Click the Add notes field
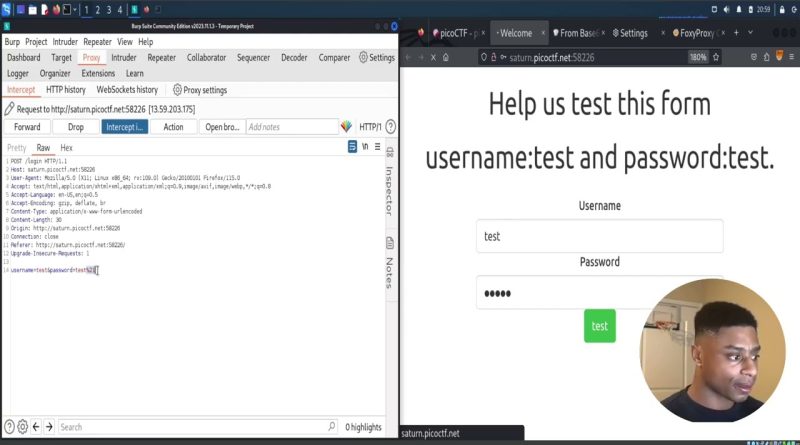This screenshot has height=445, width=800. [292, 127]
